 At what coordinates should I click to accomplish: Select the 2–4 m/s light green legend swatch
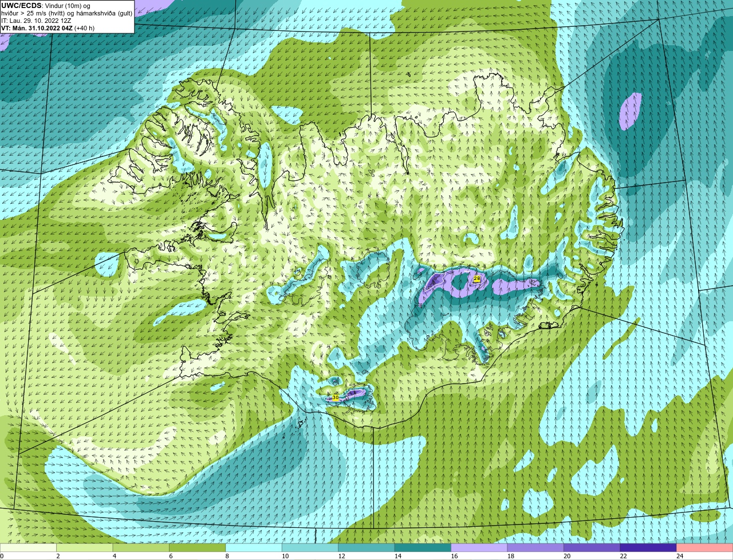[x=85, y=548]
